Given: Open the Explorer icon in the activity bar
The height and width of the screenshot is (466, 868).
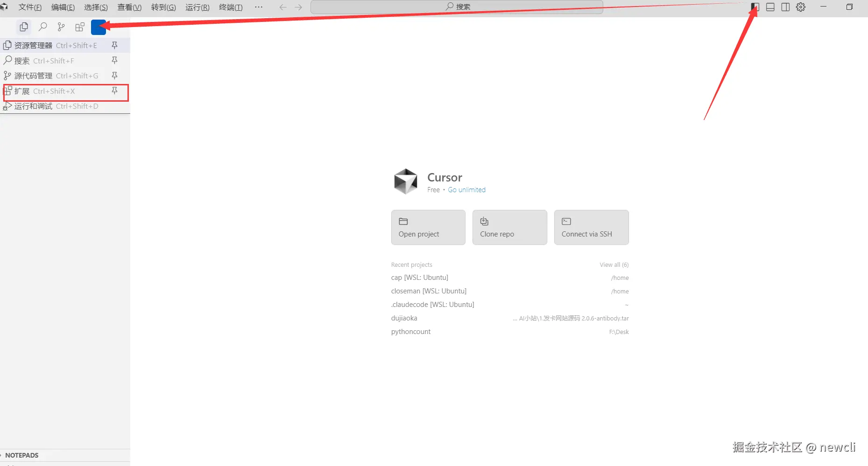Looking at the screenshot, I should tap(24, 27).
